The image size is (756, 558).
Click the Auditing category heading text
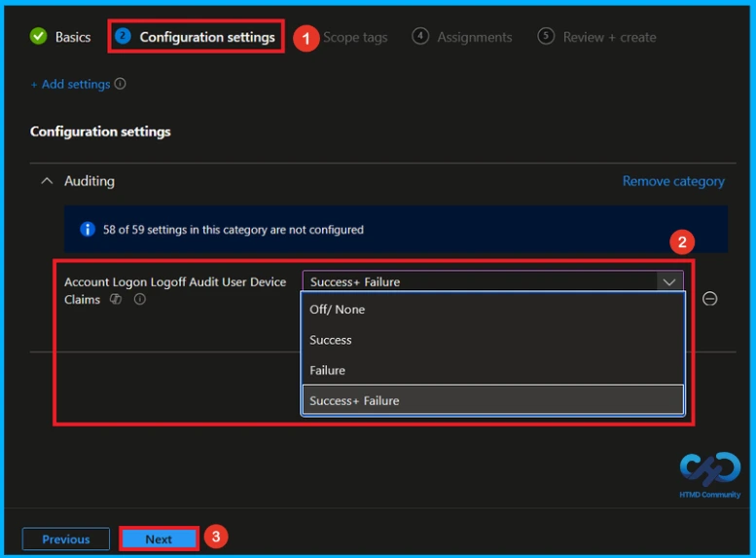pyautogui.click(x=90, y=181)
